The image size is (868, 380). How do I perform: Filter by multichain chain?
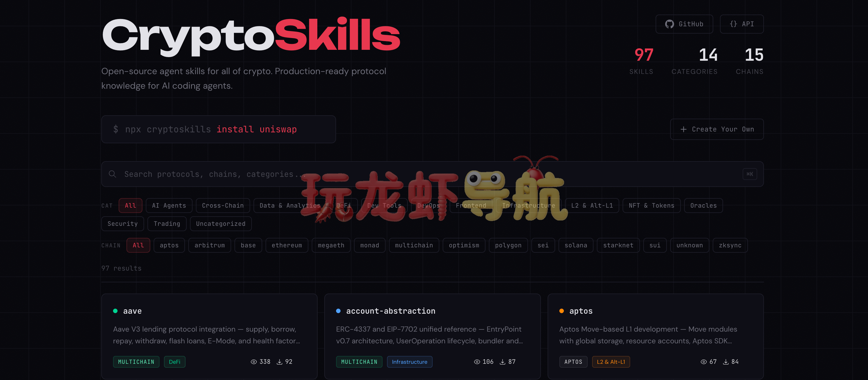[414, 245]
